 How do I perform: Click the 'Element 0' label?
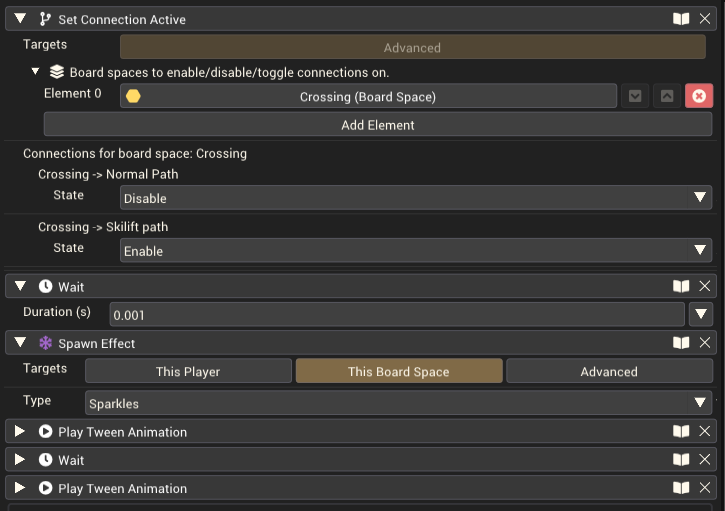point(73,93)
